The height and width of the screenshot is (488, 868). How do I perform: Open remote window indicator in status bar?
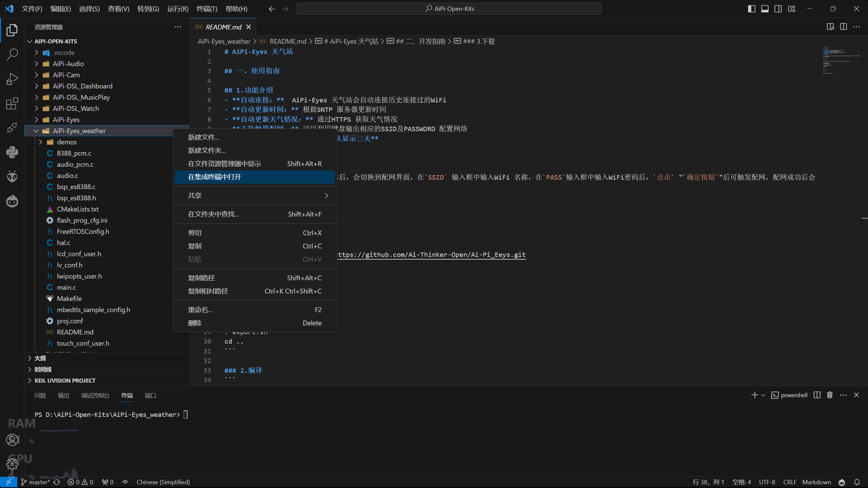8,482
